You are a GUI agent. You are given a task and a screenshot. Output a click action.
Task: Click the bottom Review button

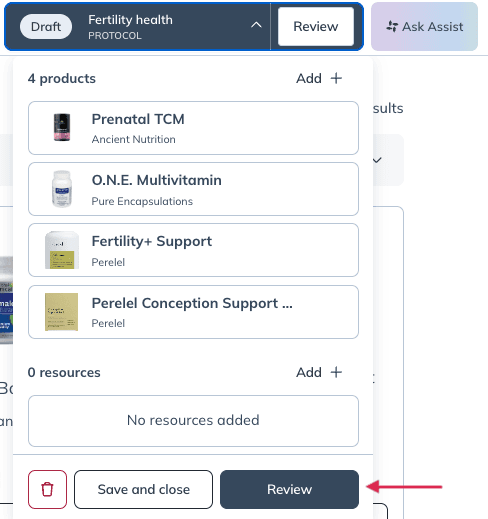pyautogui.click(x=289, y=489)
